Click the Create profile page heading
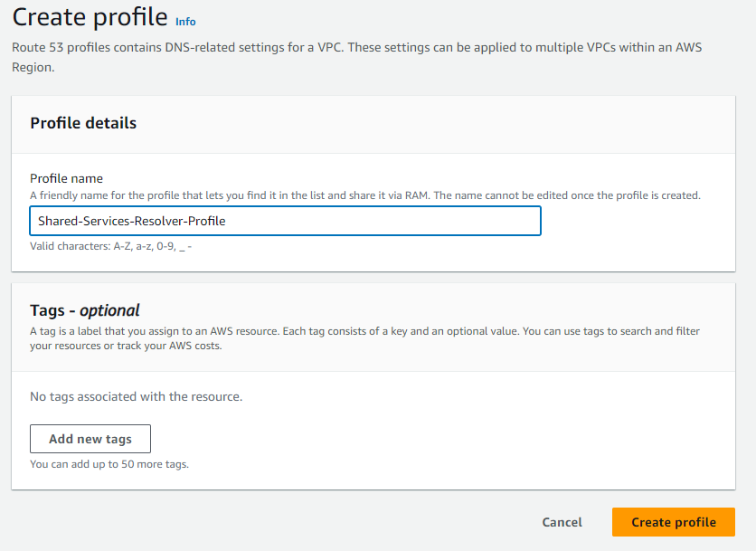Image resolution: width=756 pixels, height=551 pixels. click(90, 17)
